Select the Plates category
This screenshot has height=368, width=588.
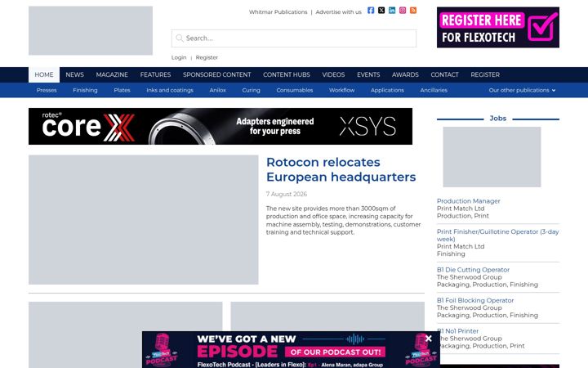pos(122,90)
